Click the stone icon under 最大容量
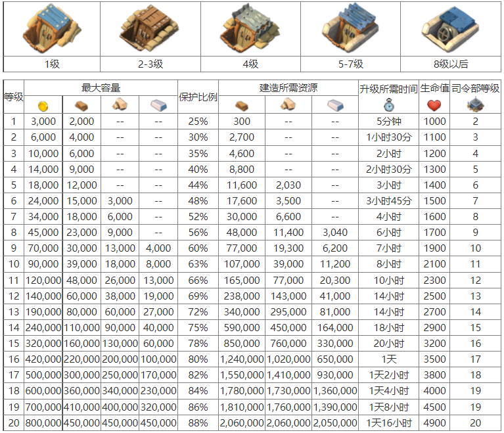Image resolution: width=504 pixels, height=433 pixels. point(120,104)
